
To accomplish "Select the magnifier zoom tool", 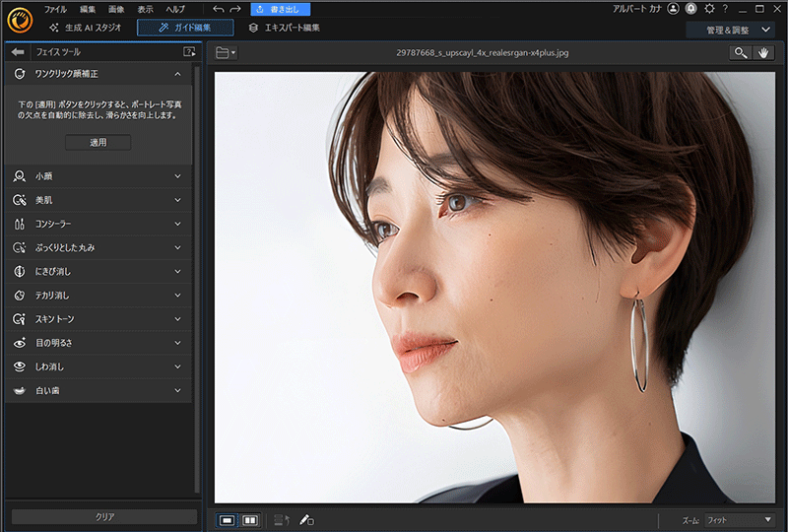I will (741, 52).
